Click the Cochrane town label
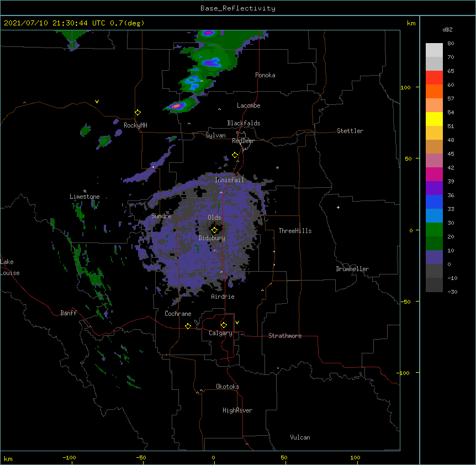Image resolution: width=476 pixels, height=465 pixels. click(178, 314)
